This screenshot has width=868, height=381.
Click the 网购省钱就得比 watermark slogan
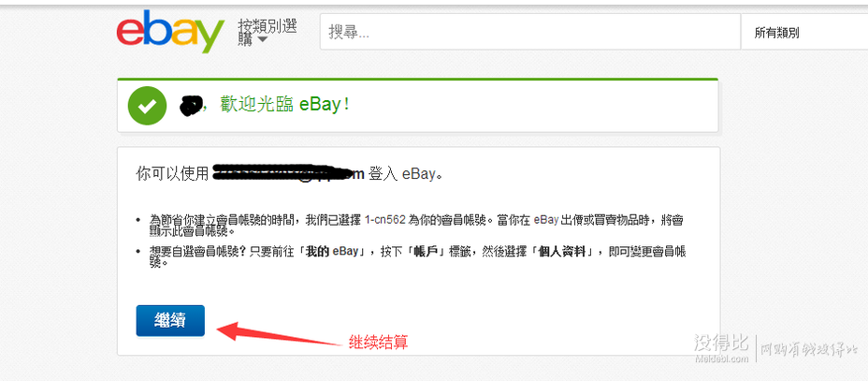(809, 349)
